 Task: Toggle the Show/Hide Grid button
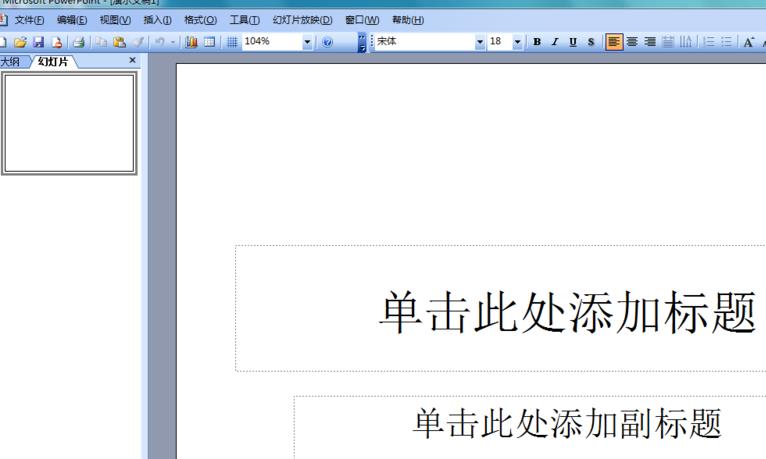click(232, 42)
